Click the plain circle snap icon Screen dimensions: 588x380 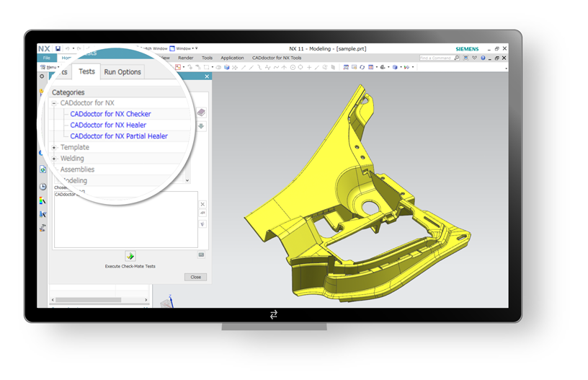pyautogui.click(x=300, y=68)
